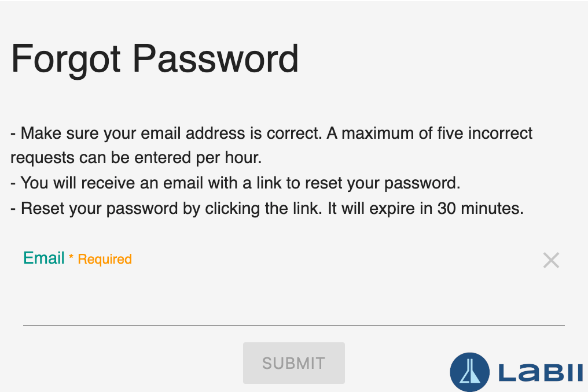Click the 'You will receive an email' line
Image resolution: width=588 pixels, height=392 pixels.
(235, 183)
